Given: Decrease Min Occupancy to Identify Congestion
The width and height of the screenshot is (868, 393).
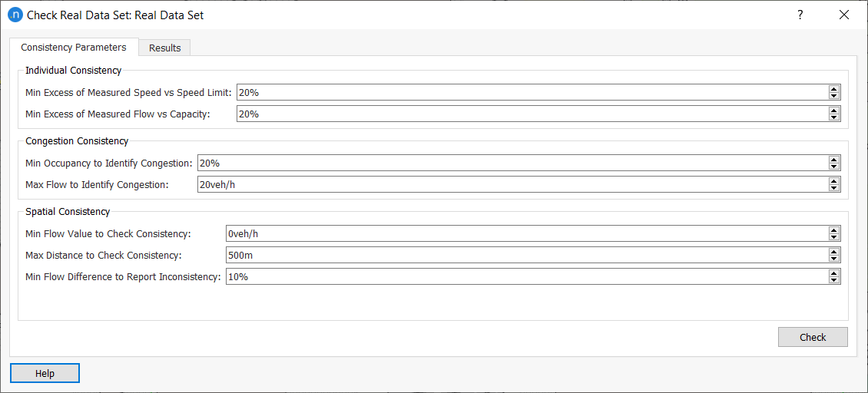Looking at the screenshot, I should 833,167.
